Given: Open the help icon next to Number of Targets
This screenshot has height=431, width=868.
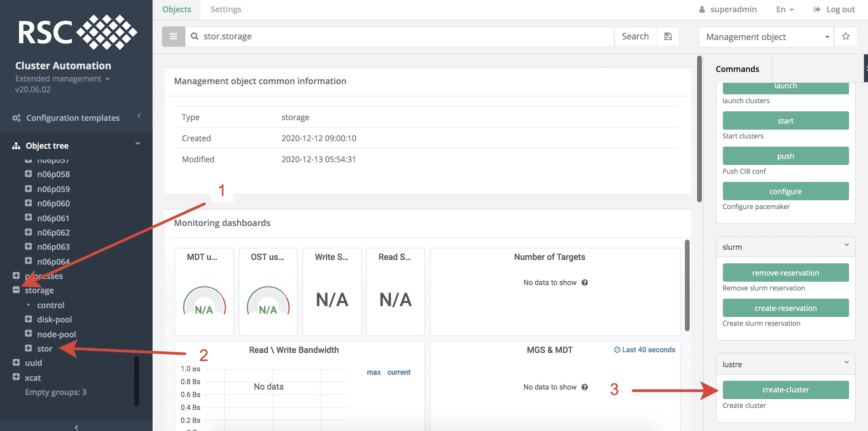Looking at the screenshot, I should coord(585,282).
